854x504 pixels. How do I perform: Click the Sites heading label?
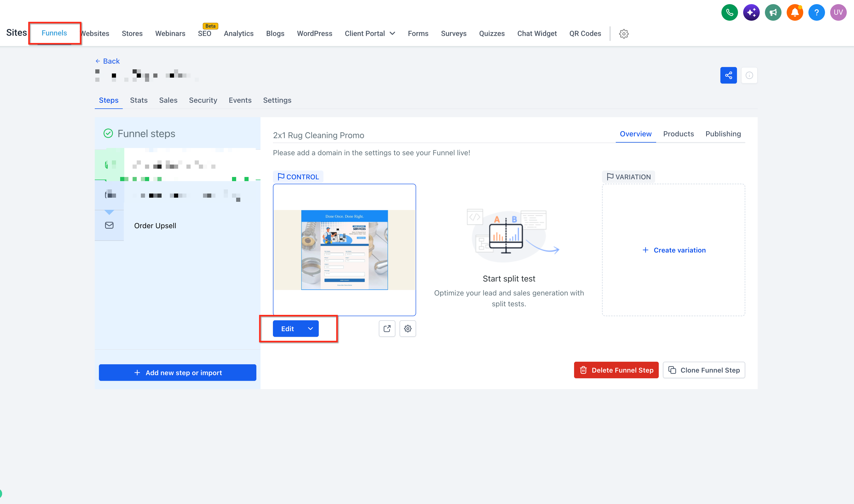16,33
